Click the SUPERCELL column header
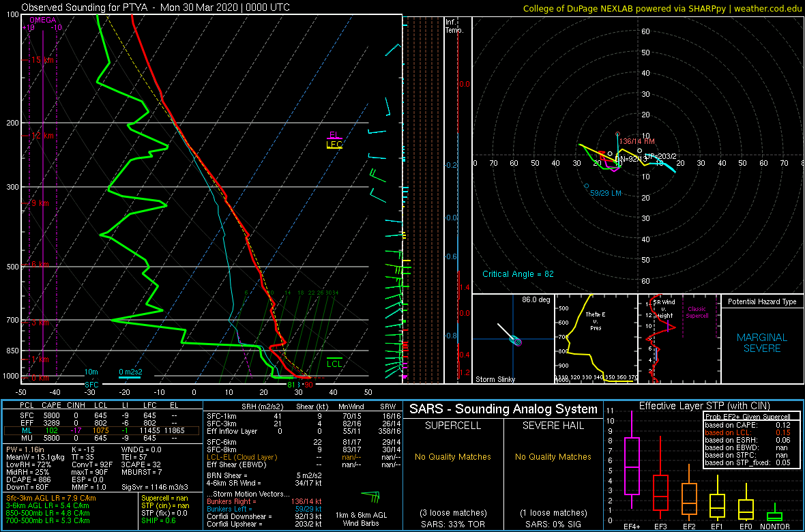 [454, 426]
